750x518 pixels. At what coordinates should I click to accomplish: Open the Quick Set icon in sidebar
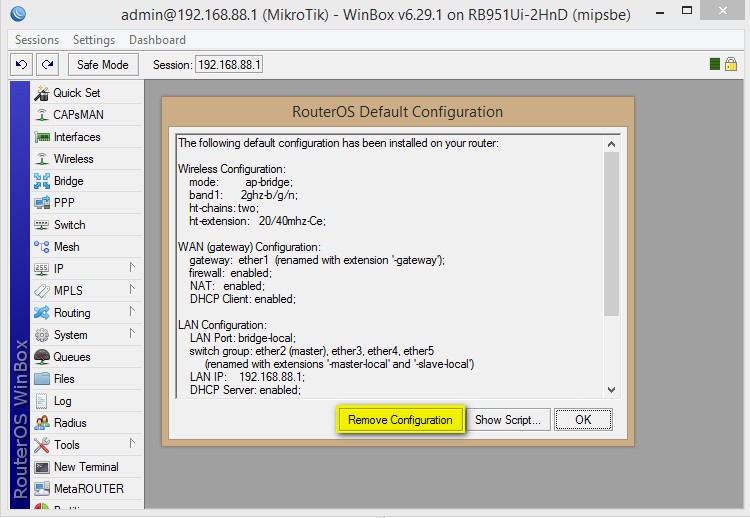point(42,93)
